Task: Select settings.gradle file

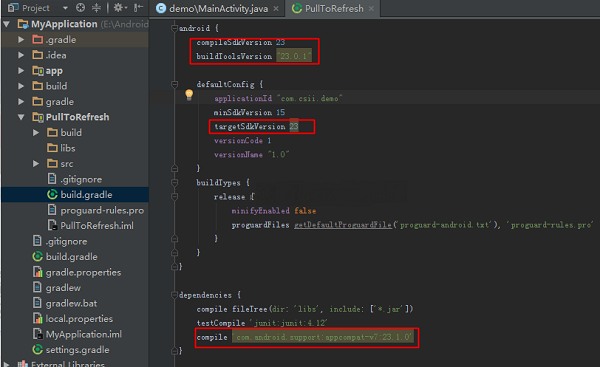Action: [77, 350]
